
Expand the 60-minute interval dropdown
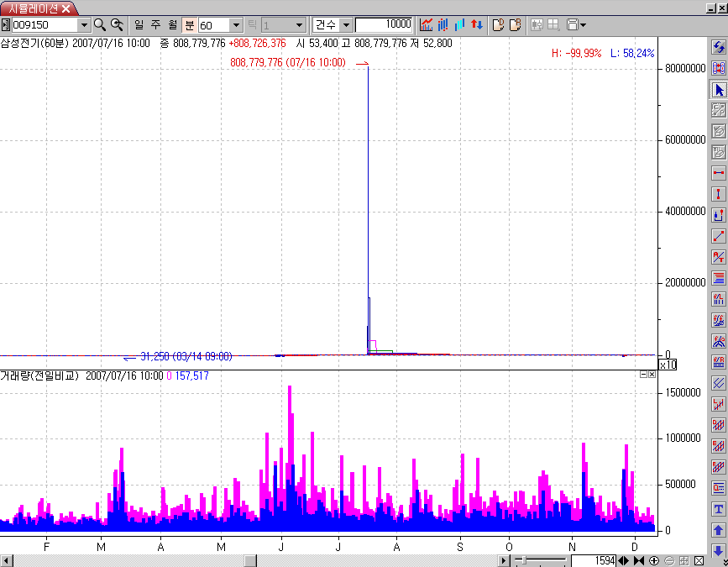point(236,25)
